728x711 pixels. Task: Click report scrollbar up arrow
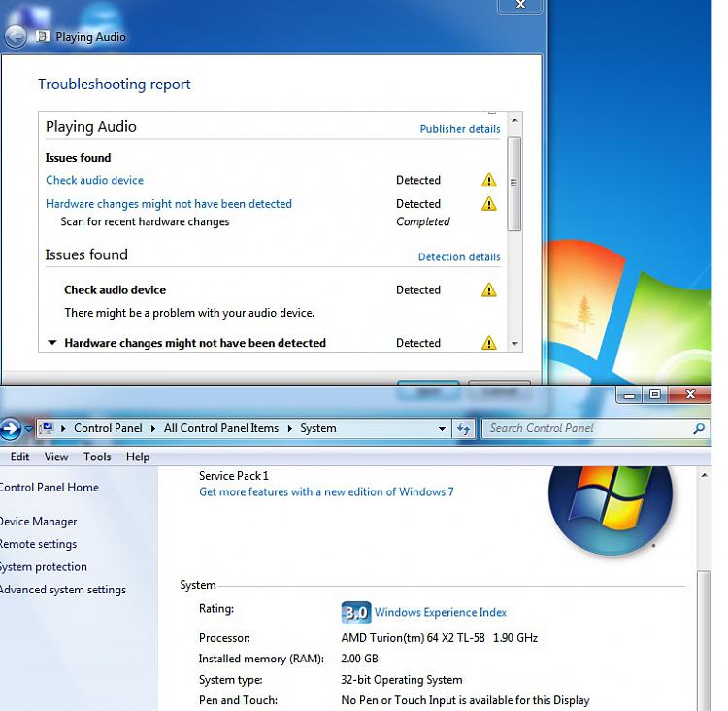click(514, 120)
